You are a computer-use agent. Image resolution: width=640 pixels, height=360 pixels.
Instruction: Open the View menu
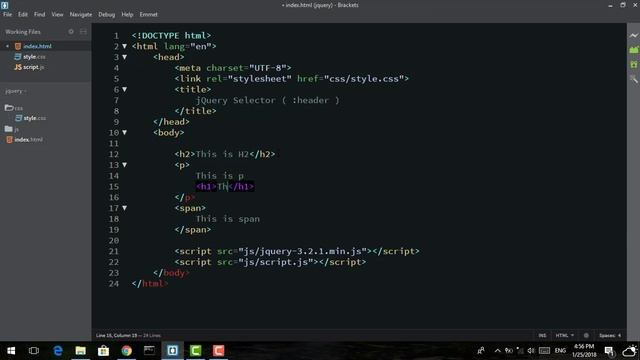[57, 14]
